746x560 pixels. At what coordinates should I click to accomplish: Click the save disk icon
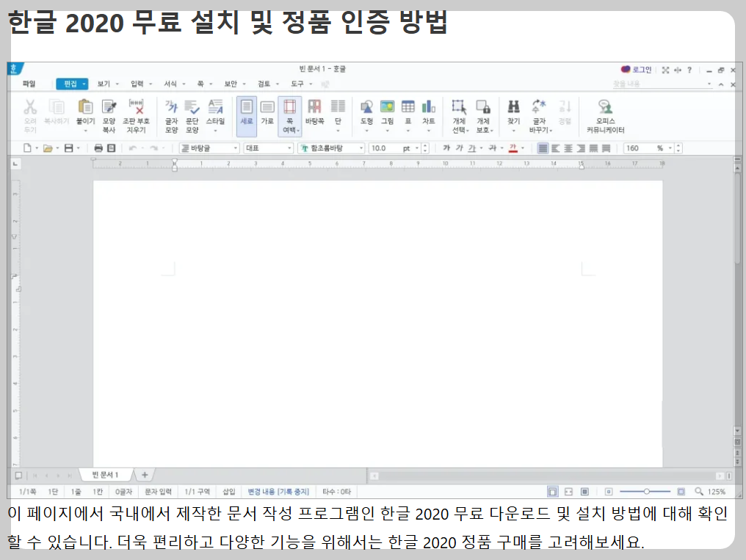coord(68,148)
